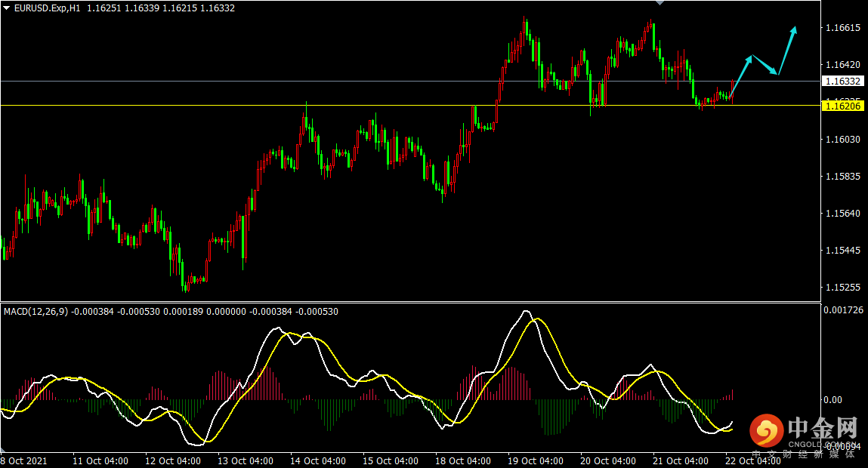Click the 1.16615 price axis label

843,28
